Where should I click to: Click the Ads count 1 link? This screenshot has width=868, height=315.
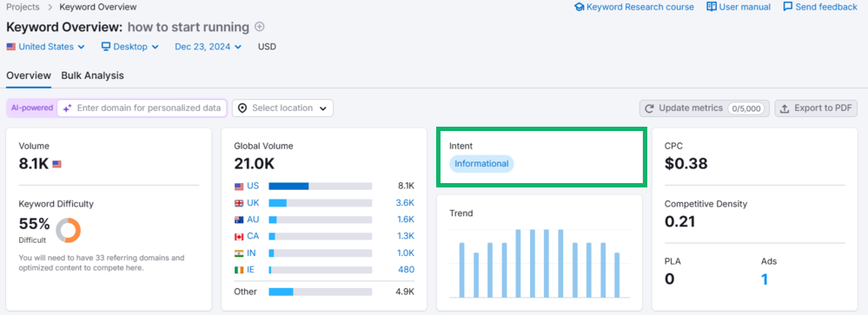(x=765, y=279)
